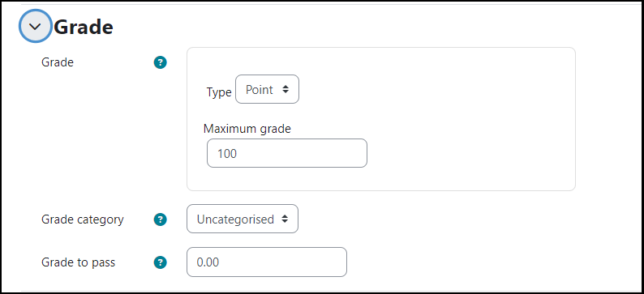
Task: Click the Grade category label
Action: click(x=83, y=219)
